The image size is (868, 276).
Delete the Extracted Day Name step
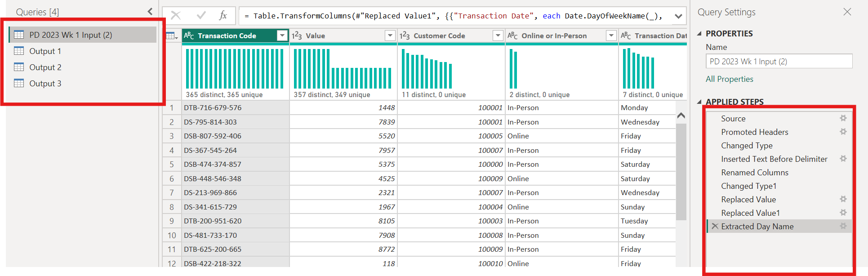click(x=715, y=226)
